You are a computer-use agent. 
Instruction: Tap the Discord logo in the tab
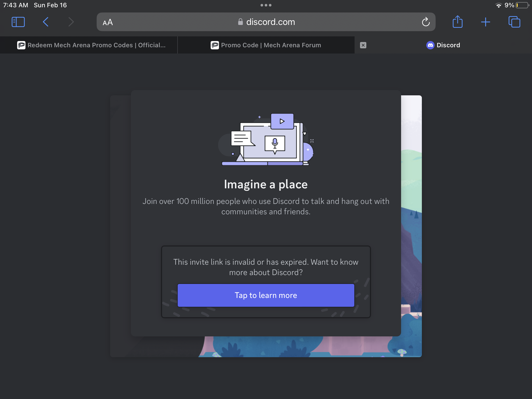(430, 45)
